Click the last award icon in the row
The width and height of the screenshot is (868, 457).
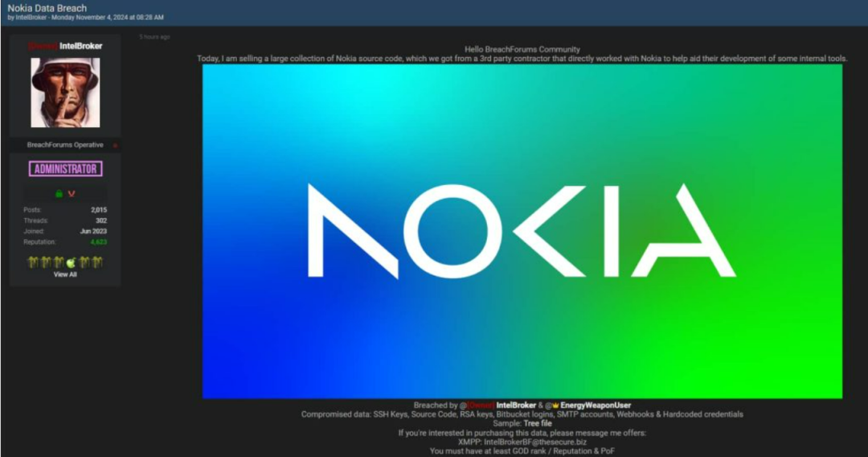pyautogui.click(x=97, y=262)
